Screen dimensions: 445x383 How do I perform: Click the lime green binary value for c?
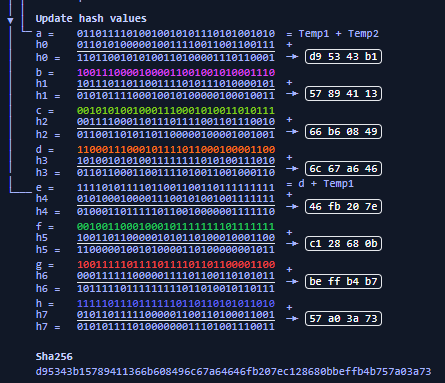(x=176, y=111)
